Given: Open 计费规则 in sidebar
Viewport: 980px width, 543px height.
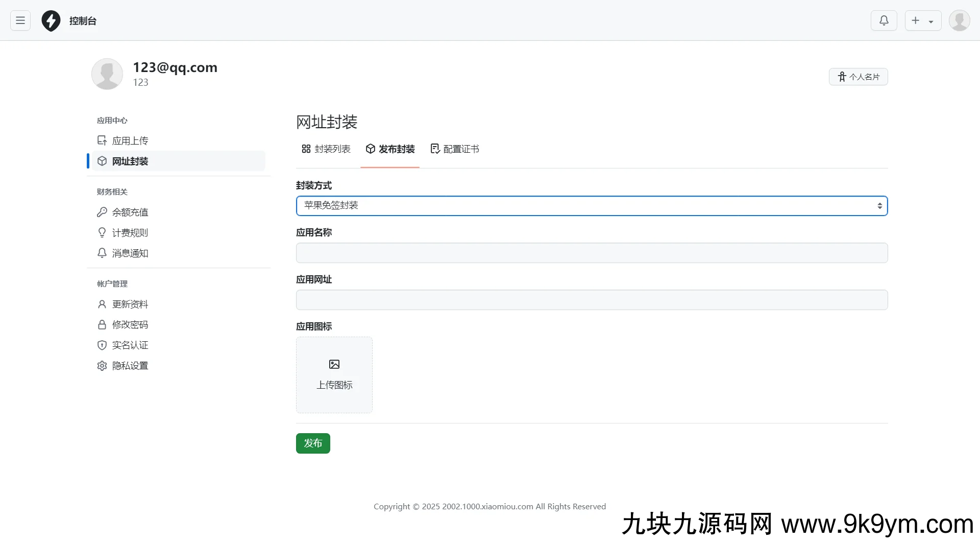Looking at the screenshot, I should 130,233.
